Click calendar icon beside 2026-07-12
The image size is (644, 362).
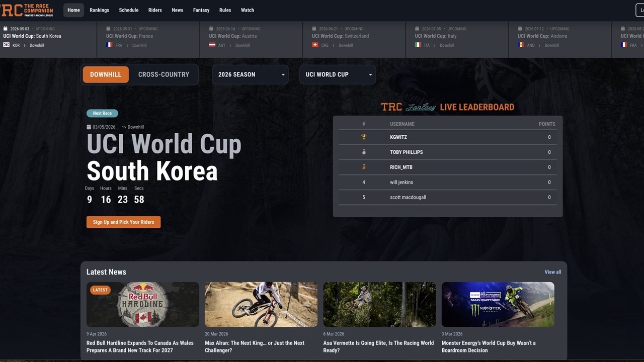click(x=520, y=29)
